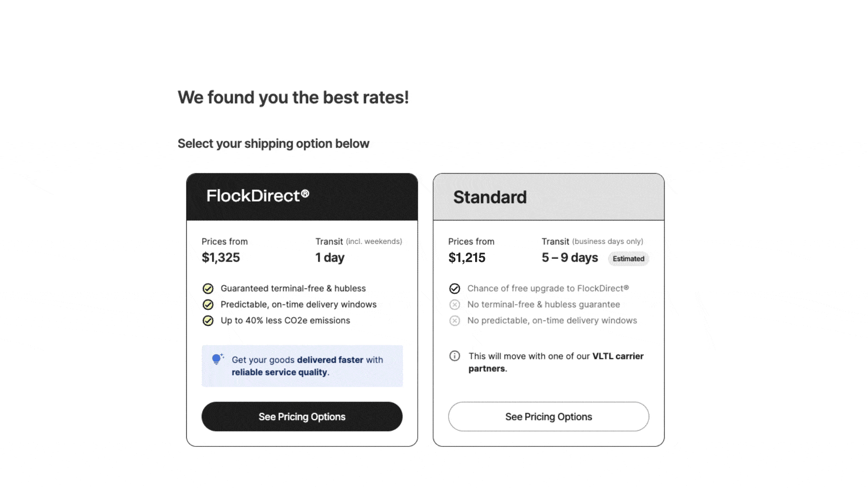Click the checkmark next to CO2e emissions benefit
The image size is (868, 488).
pos(208,320)
